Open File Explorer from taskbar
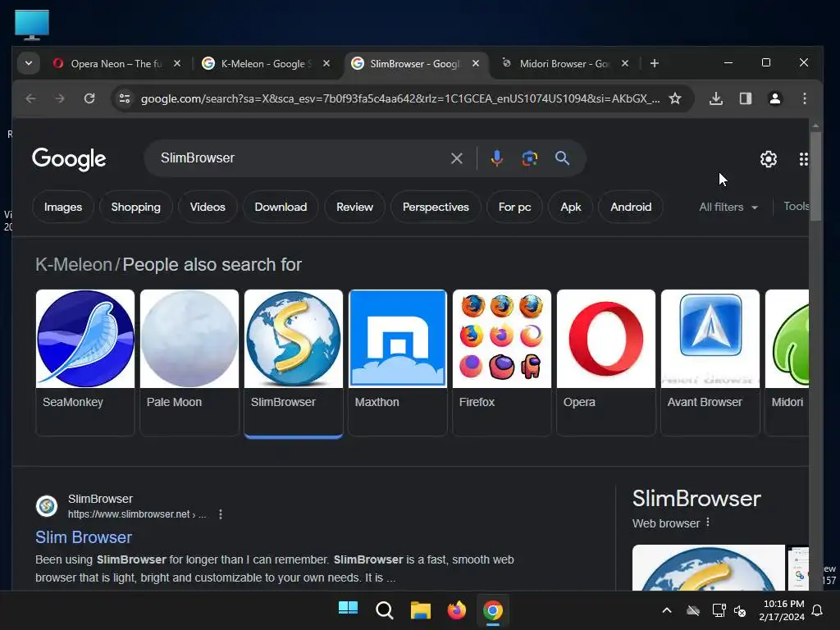This screenshot has width=840, height=630. point(421,609)
